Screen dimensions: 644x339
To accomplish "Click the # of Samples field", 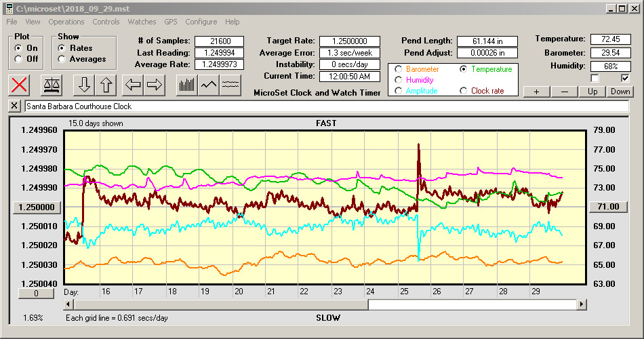I will click(220, 41).
